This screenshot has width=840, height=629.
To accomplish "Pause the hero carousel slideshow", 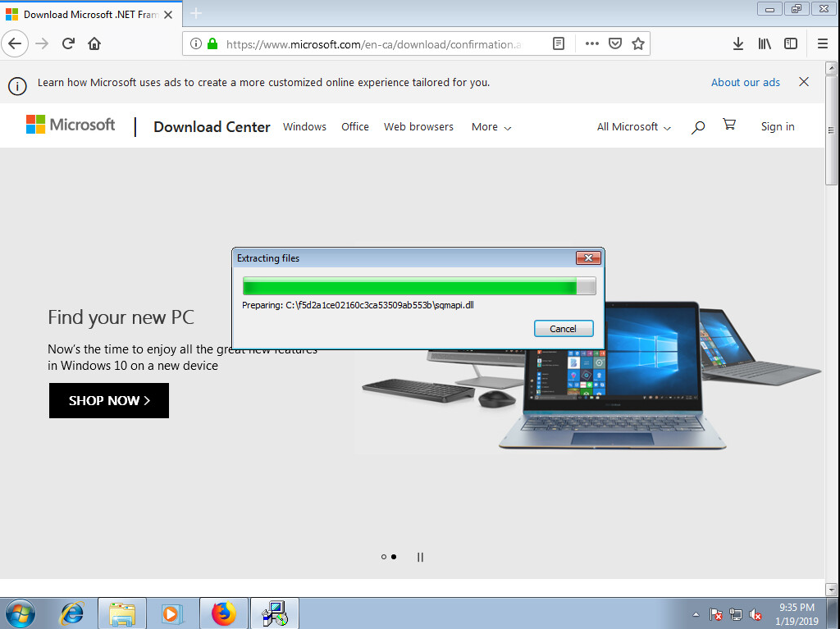I will point(420,557).
